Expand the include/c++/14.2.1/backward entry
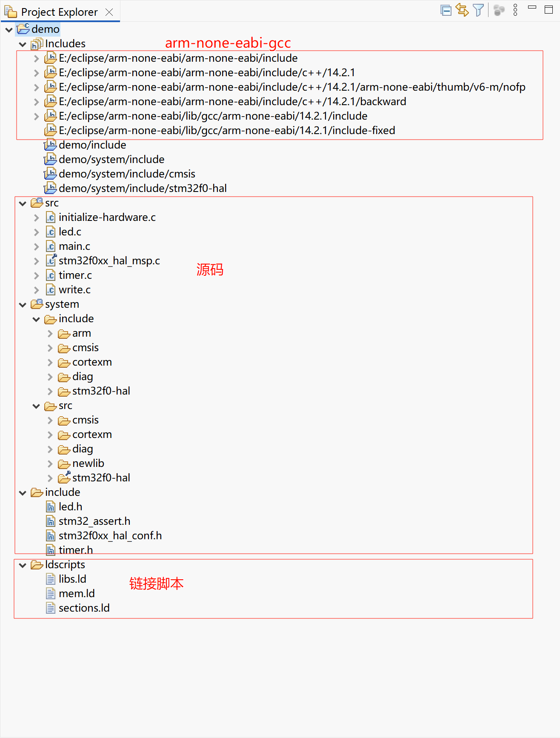This screenshot has height=738, width=560. [36, 102]
